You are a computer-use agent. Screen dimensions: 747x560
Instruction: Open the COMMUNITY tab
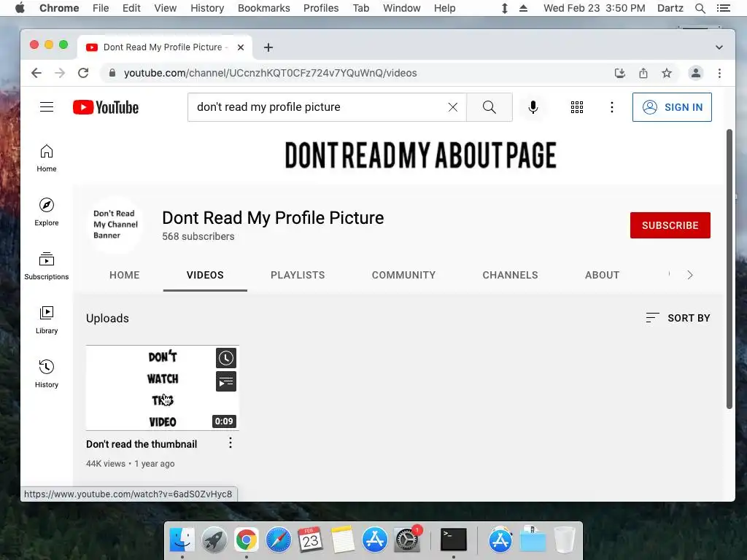click(x=403, y=275)
